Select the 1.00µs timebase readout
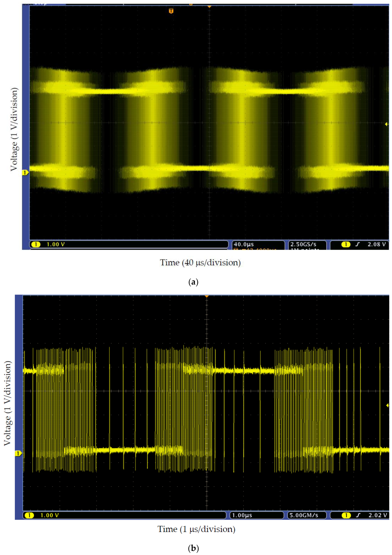The image size is (392, 555). (242, 515)
